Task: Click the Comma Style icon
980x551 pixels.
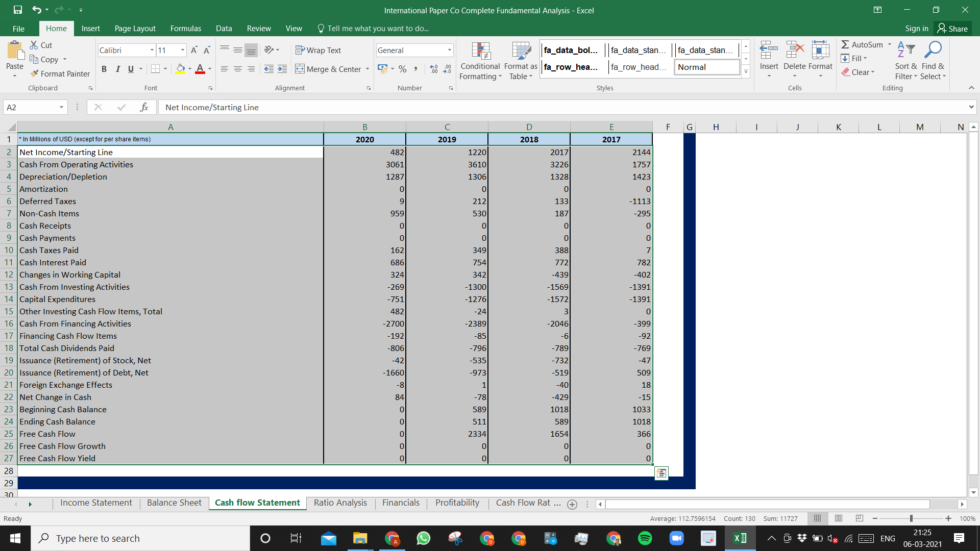Action: [x=416, y=69]
